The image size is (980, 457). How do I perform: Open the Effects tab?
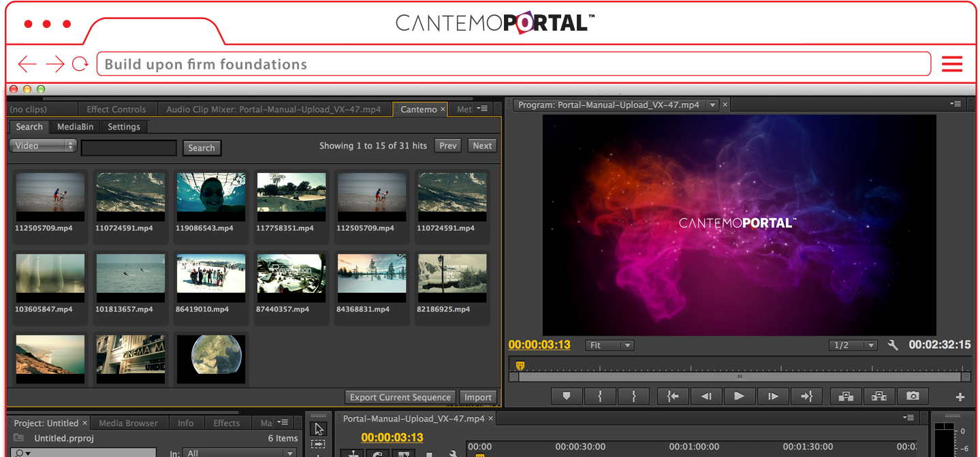[227, 423]
